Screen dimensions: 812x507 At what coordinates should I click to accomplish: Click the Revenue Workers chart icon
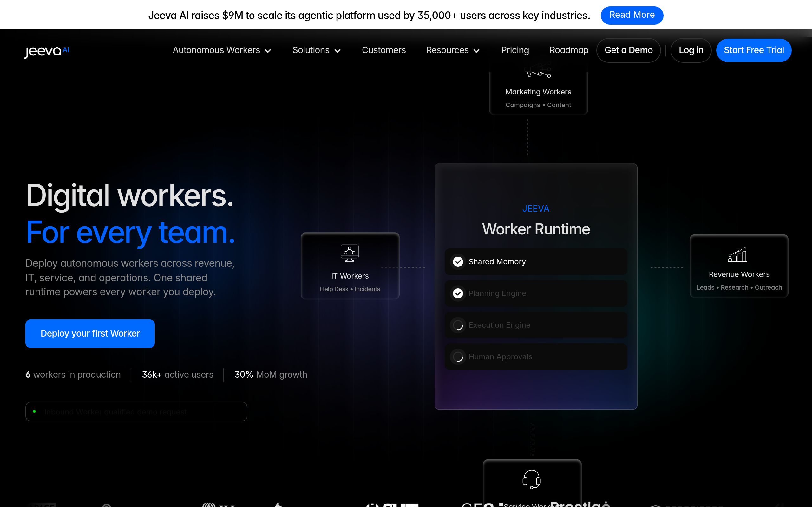point(737,254)
